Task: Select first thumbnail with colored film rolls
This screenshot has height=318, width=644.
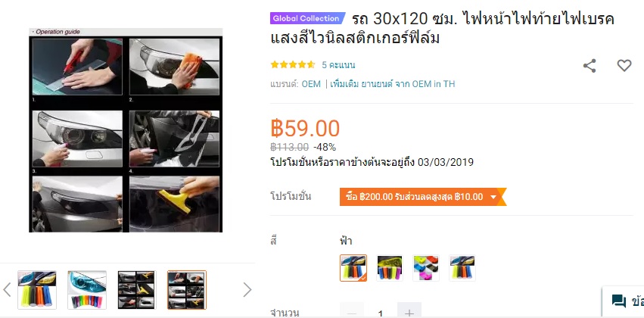Action: click(37, 290)
